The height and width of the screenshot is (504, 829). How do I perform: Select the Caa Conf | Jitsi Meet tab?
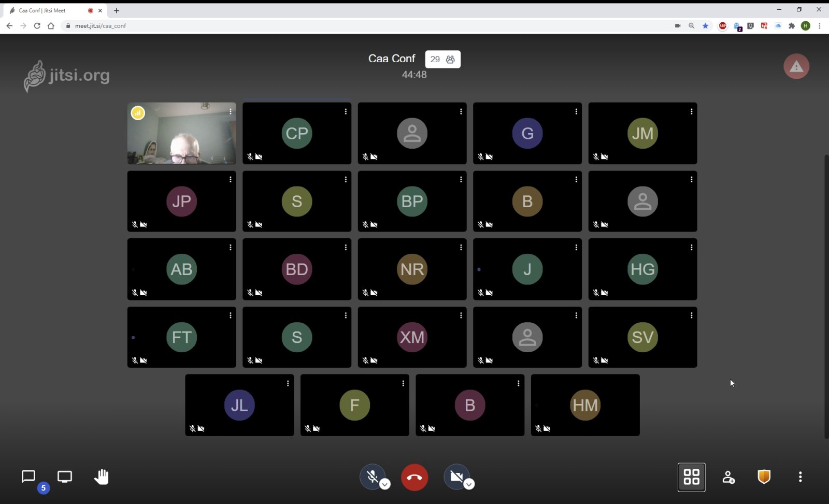pos(55,10)
